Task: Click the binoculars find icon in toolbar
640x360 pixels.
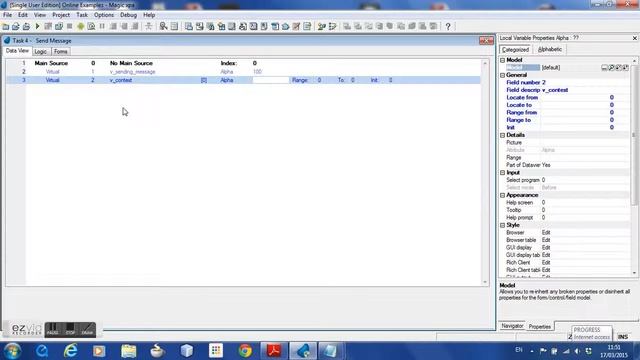Action: [x=163, y=26]
